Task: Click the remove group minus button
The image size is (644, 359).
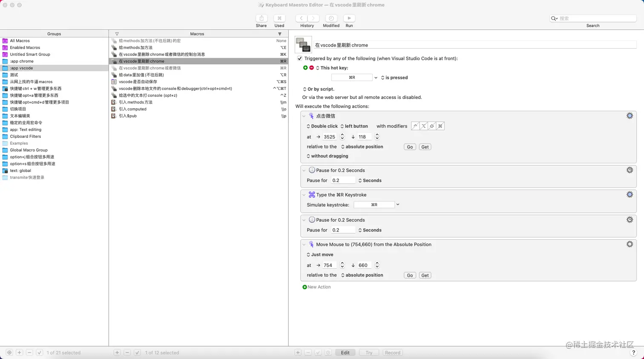Action: [29, 353]
